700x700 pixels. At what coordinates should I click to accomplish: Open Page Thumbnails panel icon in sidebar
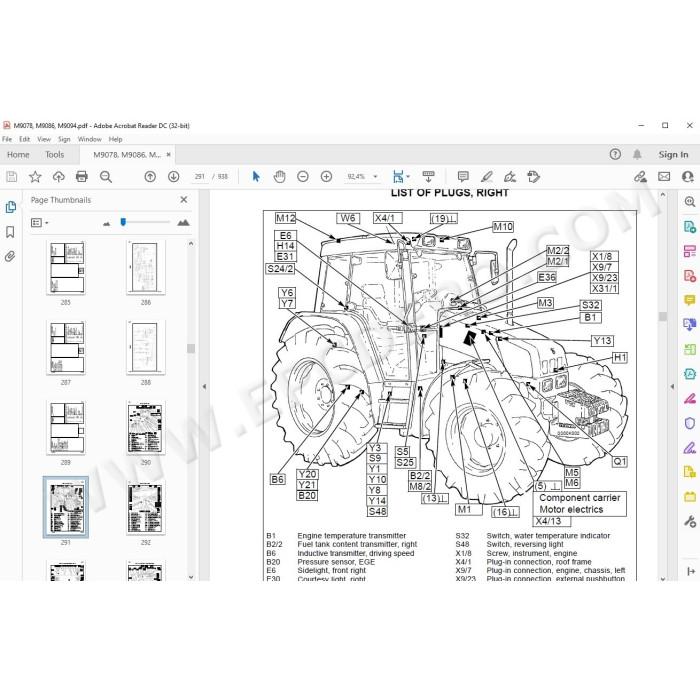tap(10, 207)
